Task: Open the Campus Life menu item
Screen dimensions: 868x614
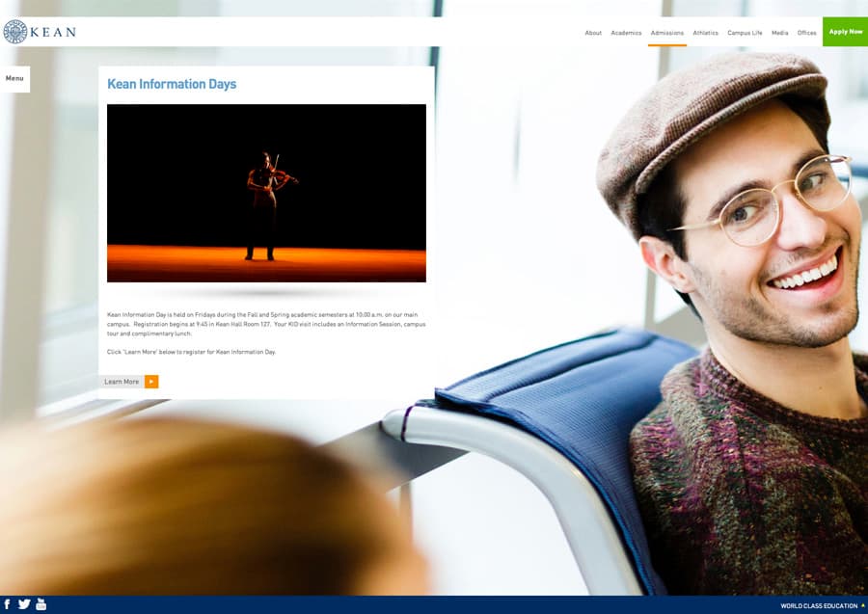Action: click(x=745, y=33)
